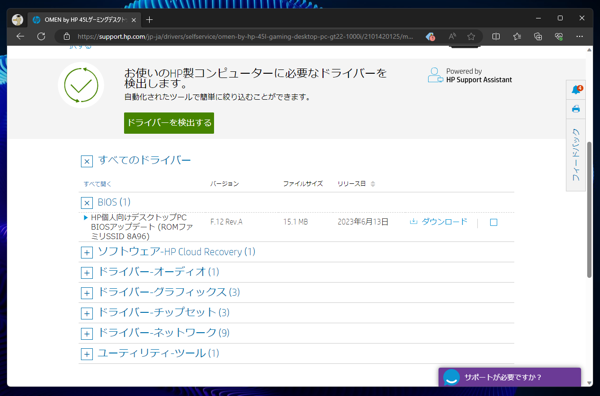Collapse the すべてのドライバー section

87,161
